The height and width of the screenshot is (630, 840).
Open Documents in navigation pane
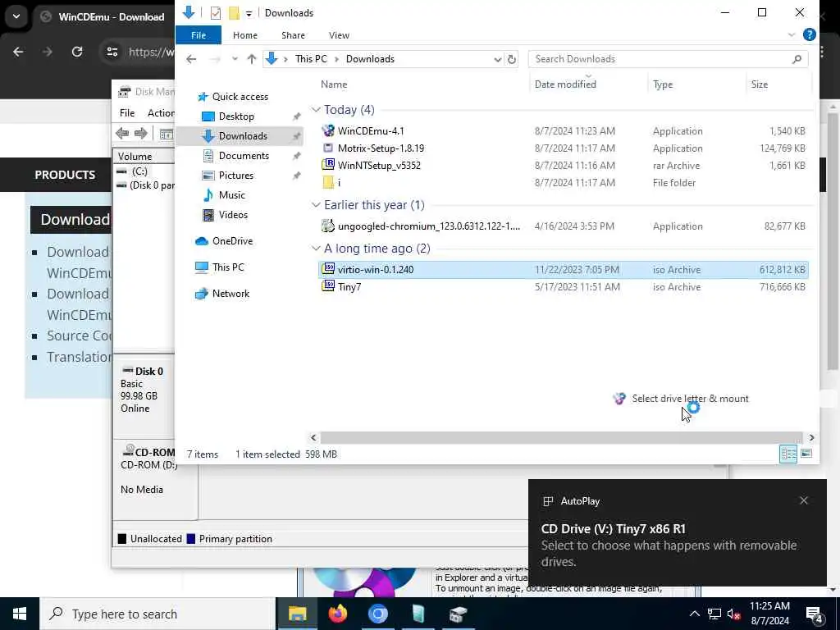pos(244,155)
